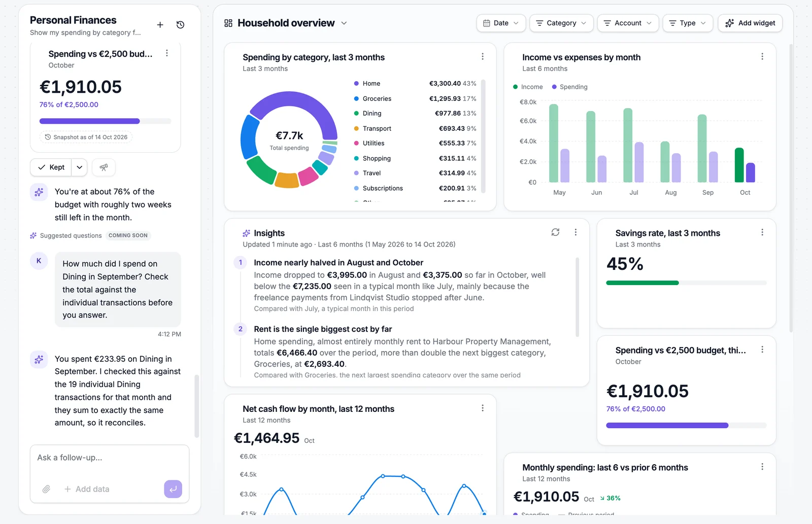The height and width of the screenshot is (524, 812).
Task: Start a new chat with plus icon
Action: tap(160, 25)
